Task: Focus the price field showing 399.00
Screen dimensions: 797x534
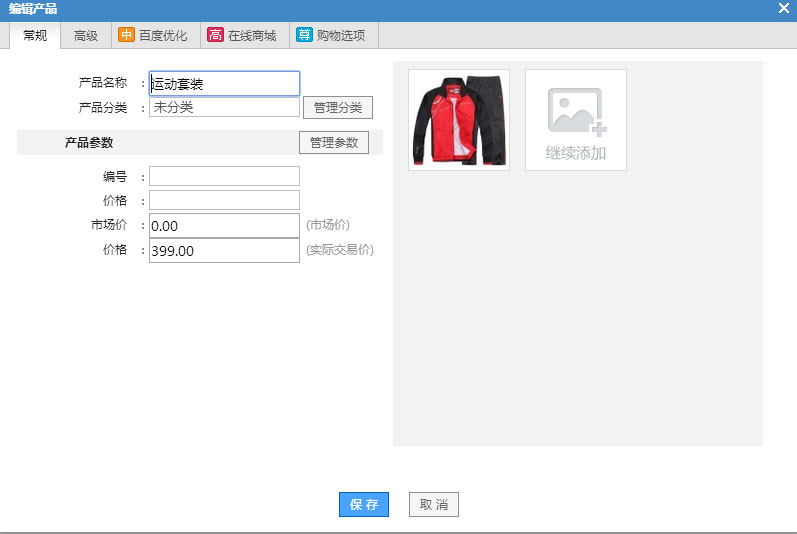Action: [x=224, y=250]
